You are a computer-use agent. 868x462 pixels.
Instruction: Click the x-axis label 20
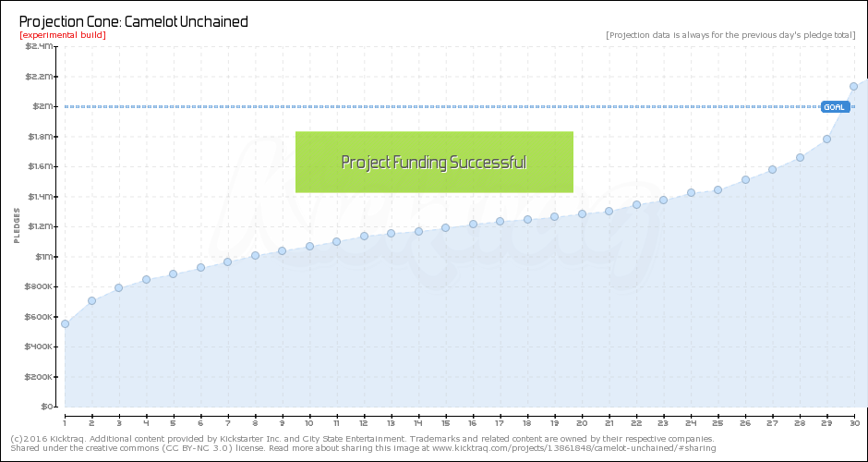pyautogui.click(x=582, y=423)
